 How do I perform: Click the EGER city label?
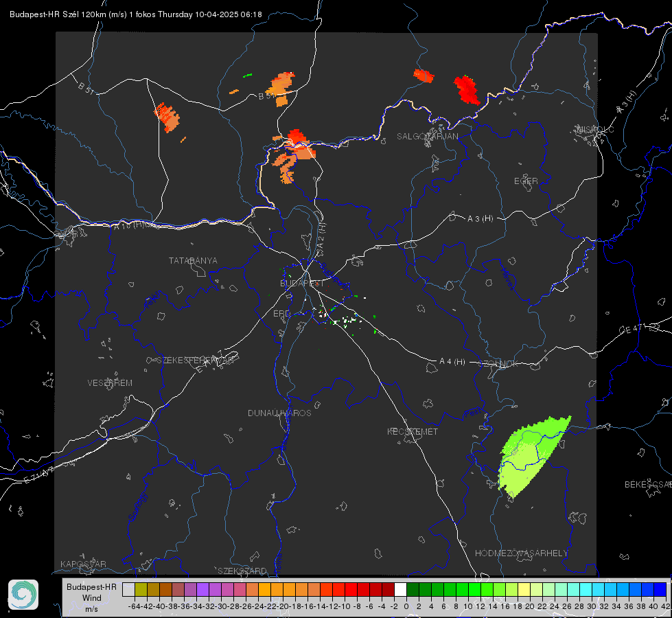coord(526,181)
